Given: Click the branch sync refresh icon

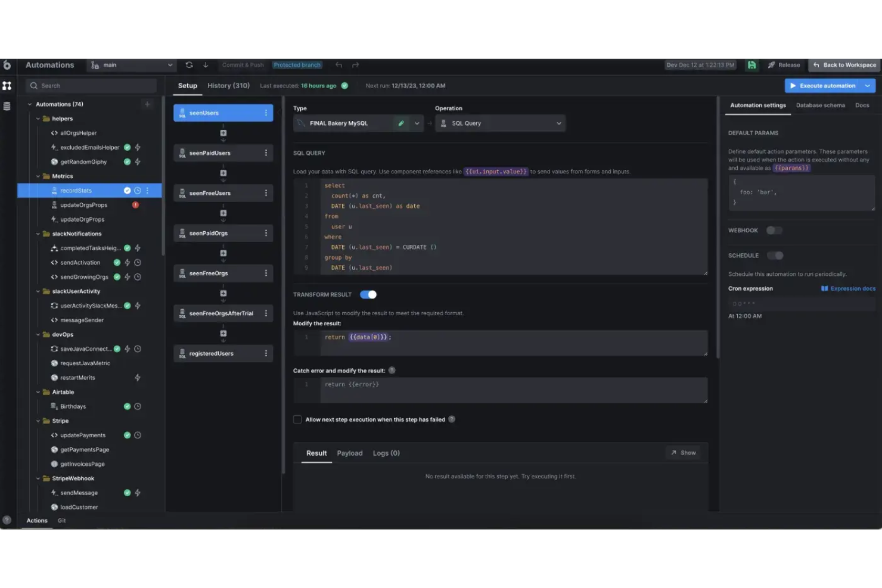Looking at the screenshot, I should tap(189, 65).
